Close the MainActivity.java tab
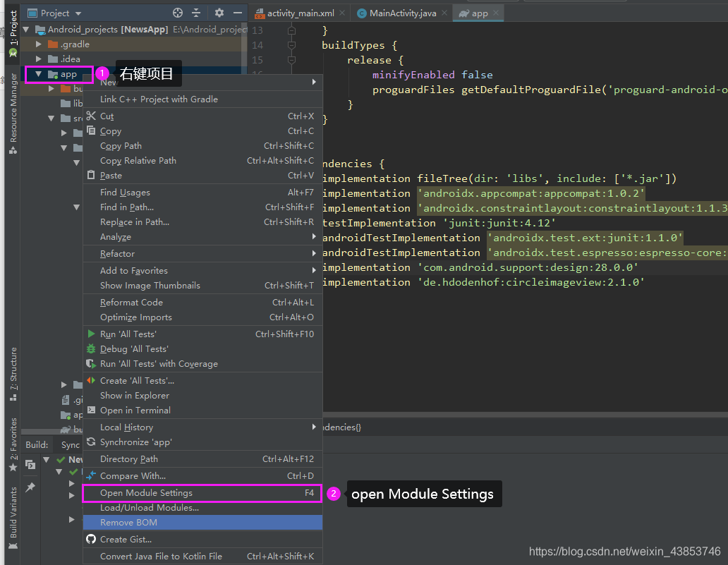 (x=444, y=13)
